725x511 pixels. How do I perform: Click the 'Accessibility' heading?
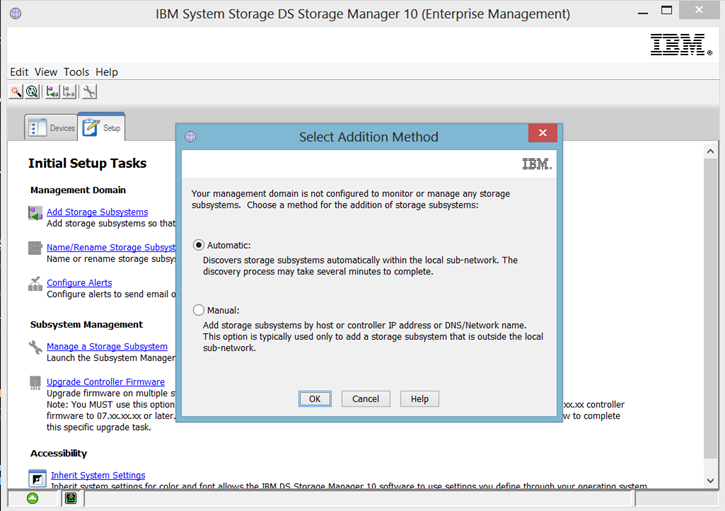coord(59,453)
